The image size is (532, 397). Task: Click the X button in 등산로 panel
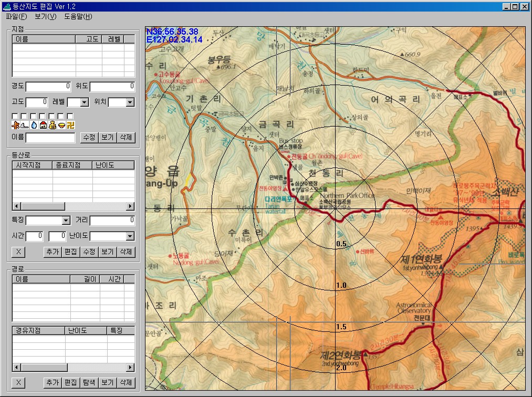pyautogui.click(x=19, y=252)
